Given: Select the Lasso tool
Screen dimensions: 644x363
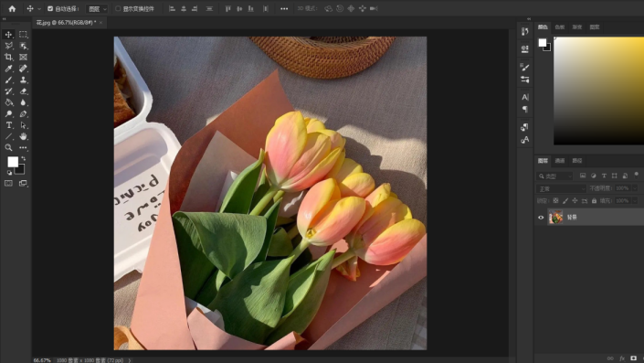Looking at the screenshot, I should (8, 46).
